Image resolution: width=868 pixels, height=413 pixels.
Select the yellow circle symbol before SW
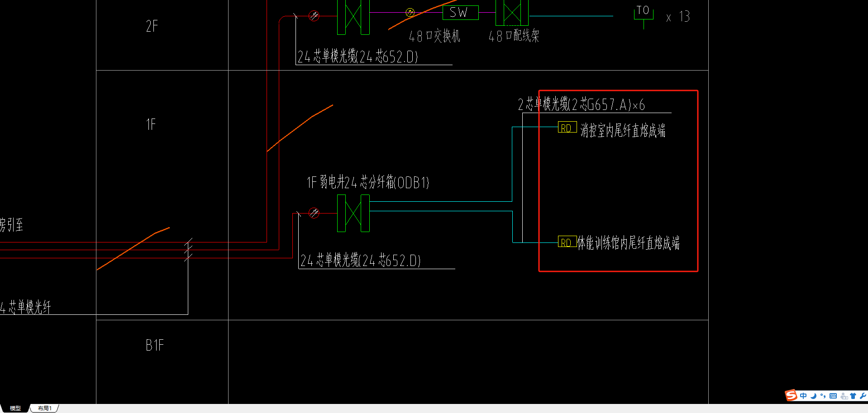(x=410, y=13)
